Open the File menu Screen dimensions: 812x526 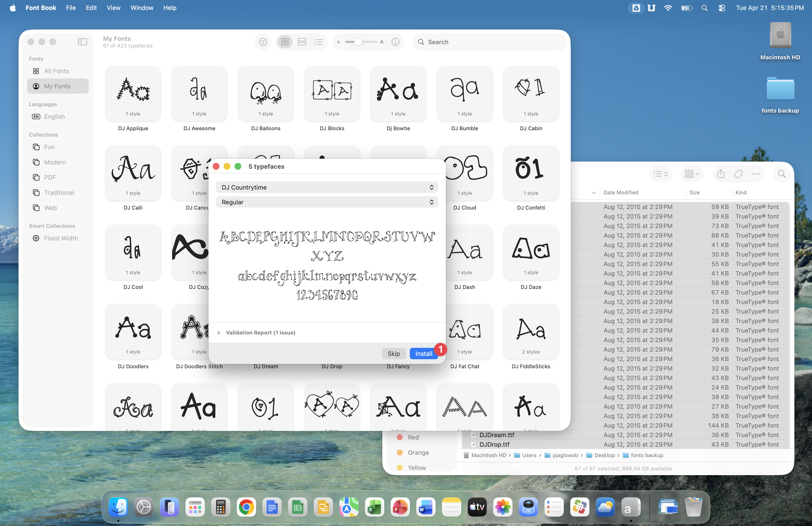[71, 8]
